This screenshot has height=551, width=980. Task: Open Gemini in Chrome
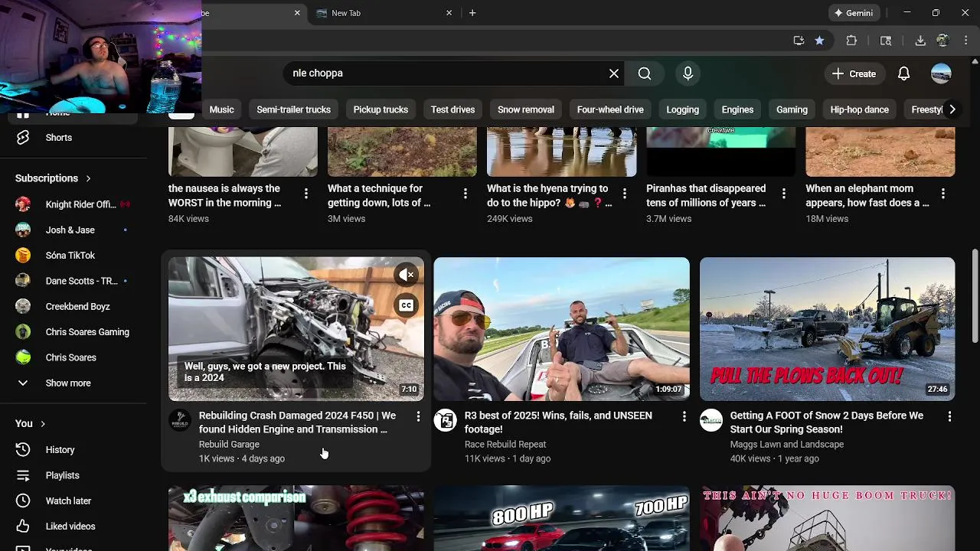[x=854, y=13]
